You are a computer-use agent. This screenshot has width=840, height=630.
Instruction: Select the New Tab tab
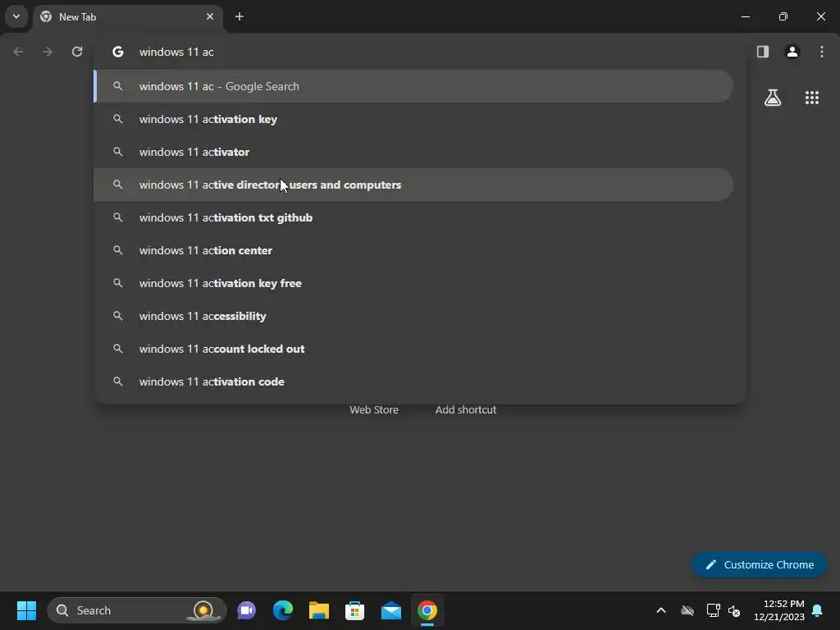pos(128,16)
